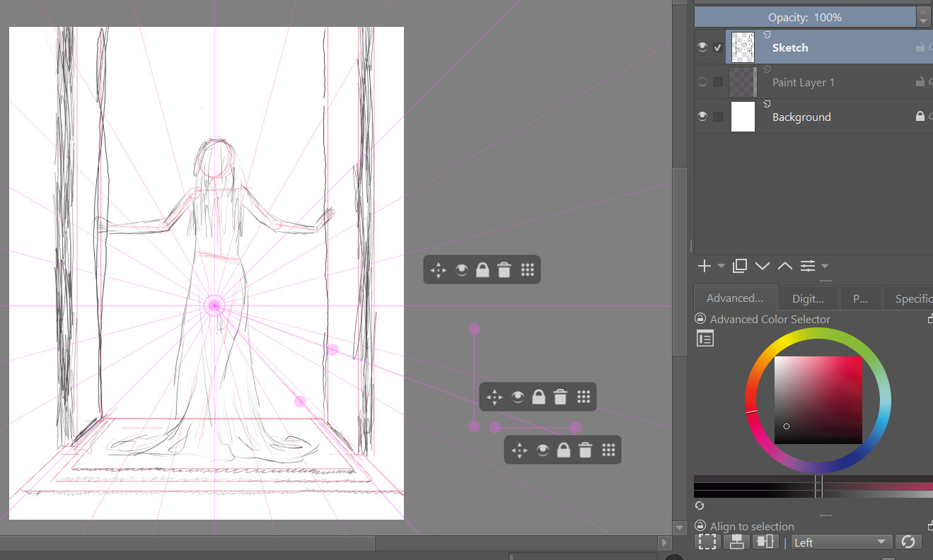Image resolution: width=933 pixels, height=560 pixels.
Task: Show Paint Layer 1 via visibility toggle
Action: 702,82
